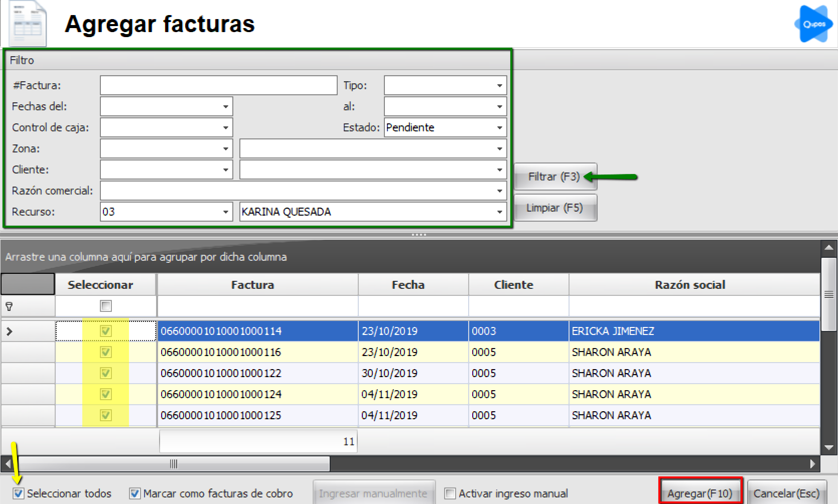
Task: Expand the Tipo dropdown
Action: coord(499,86)
